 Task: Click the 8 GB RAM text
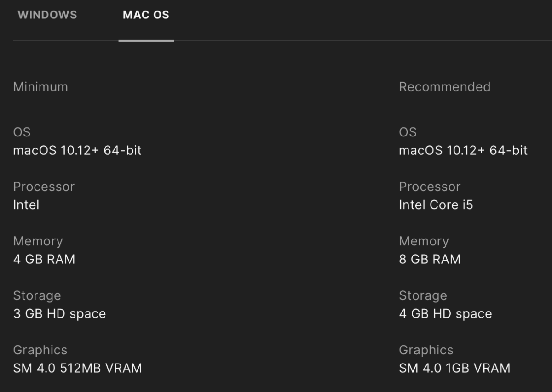[x=430, y=259]
